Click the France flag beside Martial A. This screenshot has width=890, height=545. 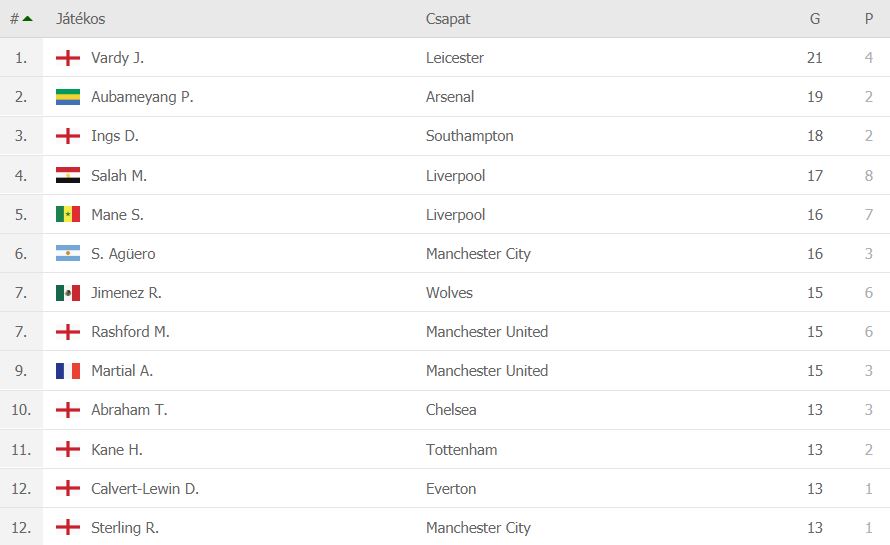[x=68, y=371]
